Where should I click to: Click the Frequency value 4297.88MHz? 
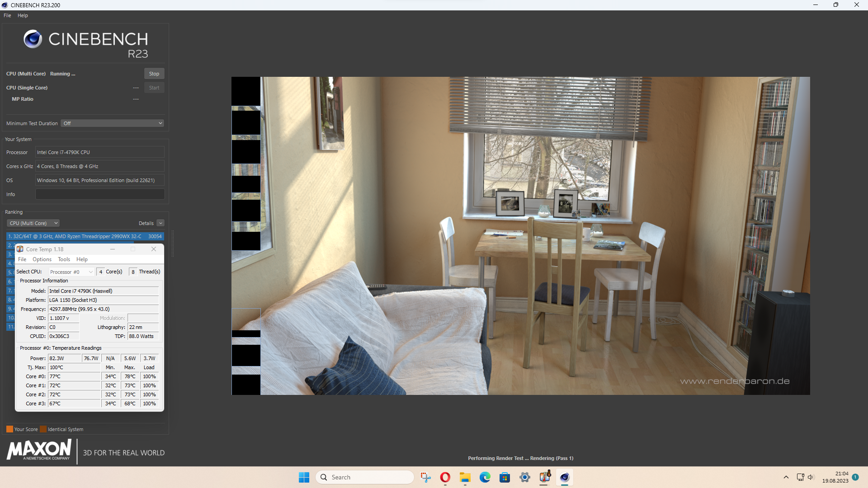click(x=104, y=309)
